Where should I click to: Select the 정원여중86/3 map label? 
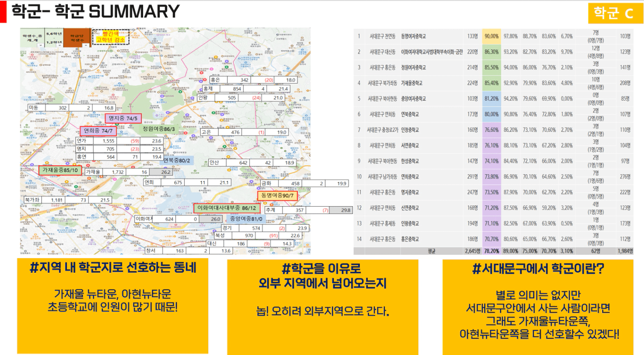[159, 129]
